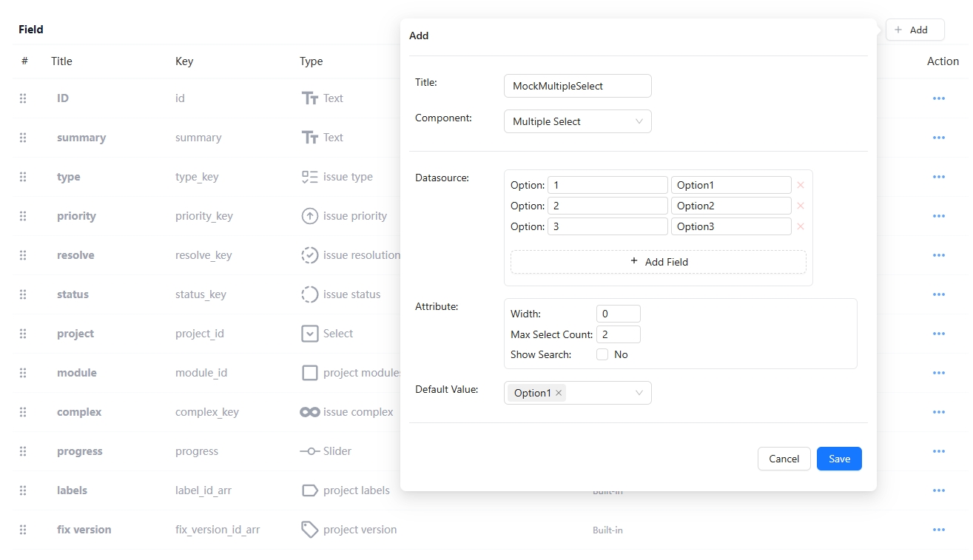The width and height of the screenshot is (973, 560).
Task: Select the issue type icon next to type_key
Action: pyautogui.click(x=309, y=176)
